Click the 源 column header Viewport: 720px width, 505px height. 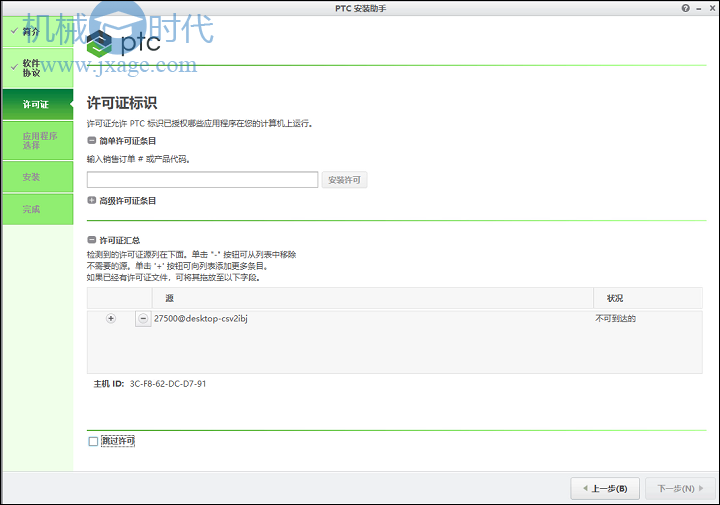tap(372, 298)
